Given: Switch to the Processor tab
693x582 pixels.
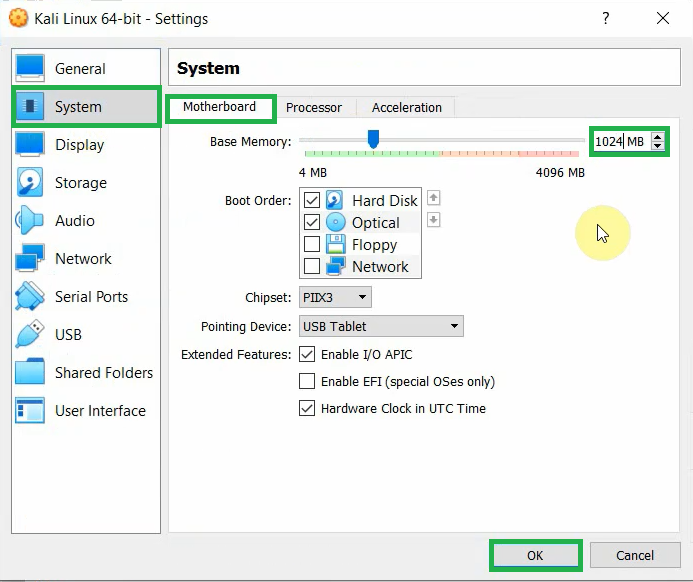Looking at the screenshot, I should [x=314, y=107].
